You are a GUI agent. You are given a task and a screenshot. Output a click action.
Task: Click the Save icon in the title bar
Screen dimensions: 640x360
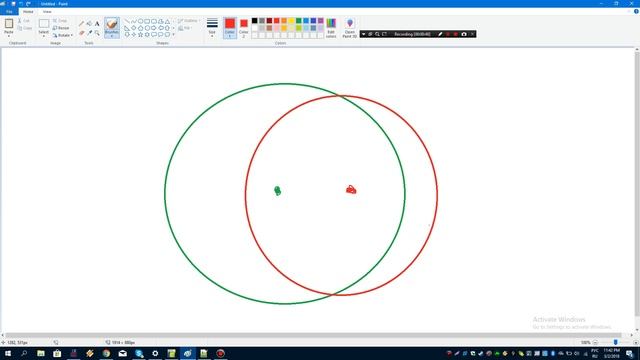pos(13,4)
